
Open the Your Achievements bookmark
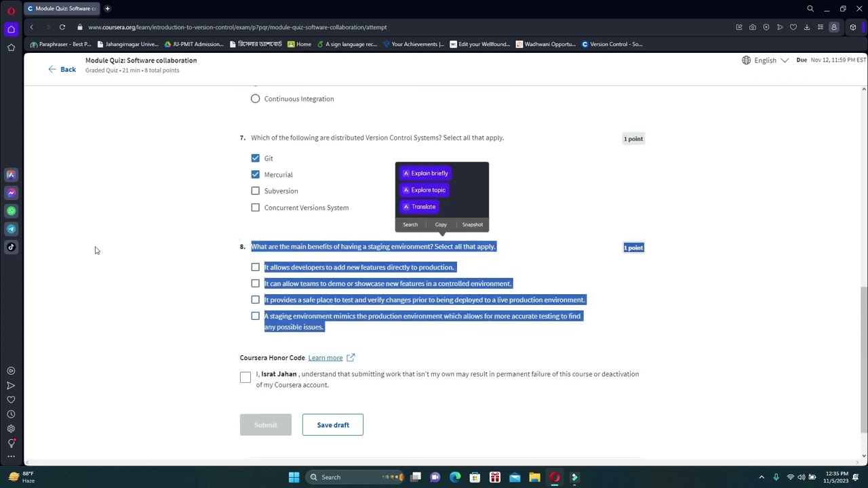(x=414, y=44)
